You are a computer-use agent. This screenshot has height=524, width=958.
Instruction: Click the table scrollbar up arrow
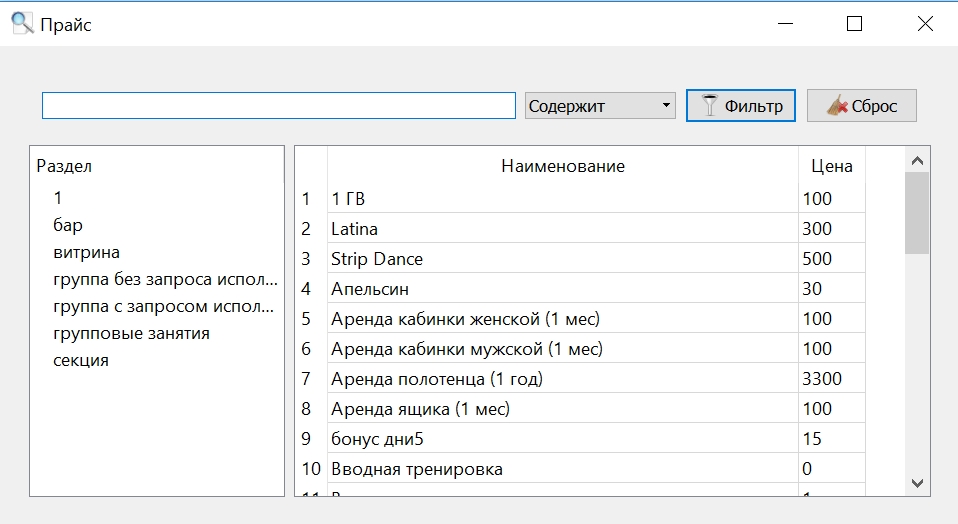coord(917,161)
